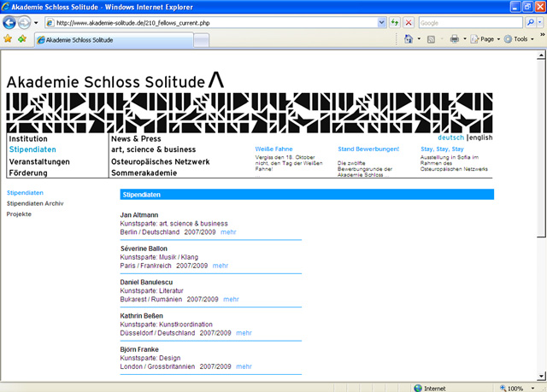The height and width of the screenshot is (392, 547).
Task: Open the zoom level dropdown arrow
Action: pyautogui.click(x=532, y=388)
